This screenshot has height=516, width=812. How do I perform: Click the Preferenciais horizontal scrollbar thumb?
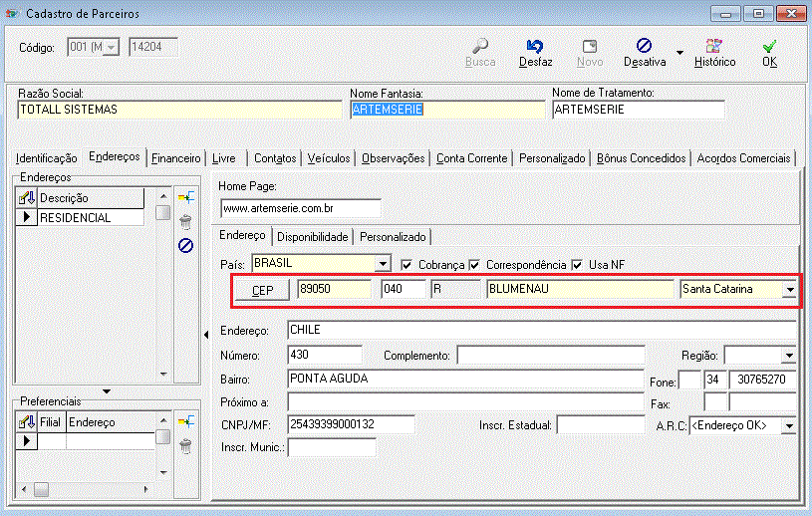click(41, 489)
